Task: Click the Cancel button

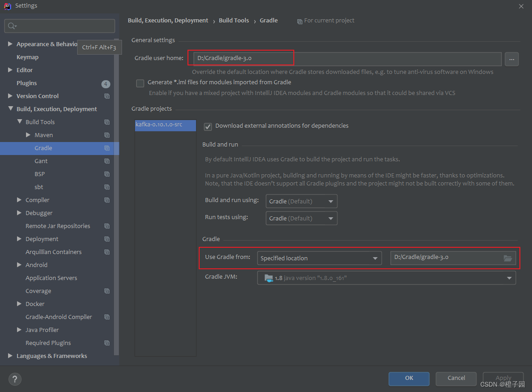Action: point(456,379)
